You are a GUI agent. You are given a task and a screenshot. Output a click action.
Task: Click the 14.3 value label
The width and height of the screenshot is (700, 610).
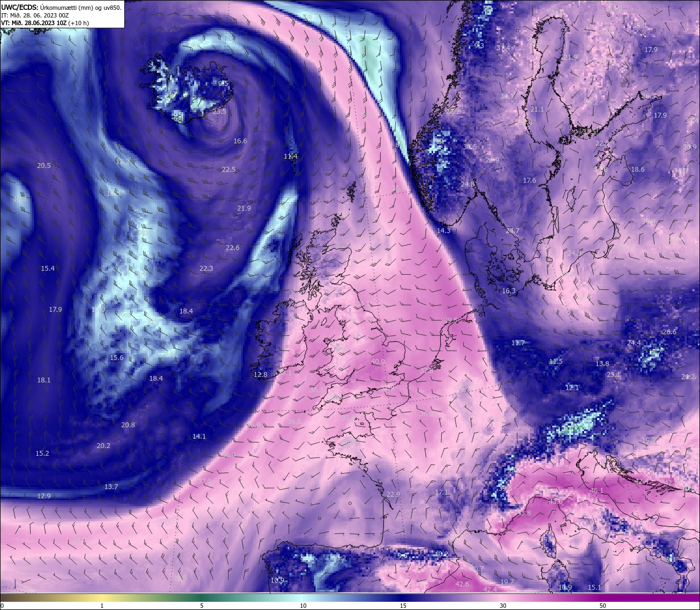click(444, 231)
